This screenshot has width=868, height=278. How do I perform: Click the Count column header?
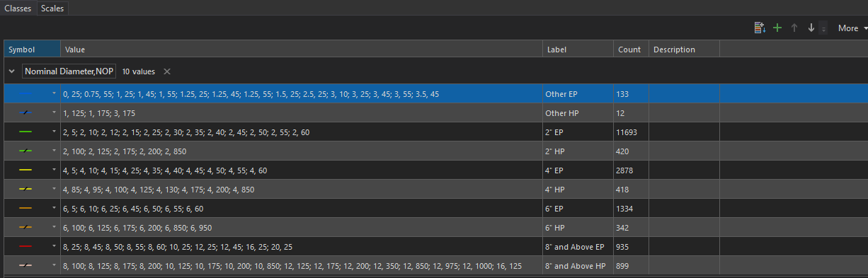pyautogui.click(x=631, y=50)
